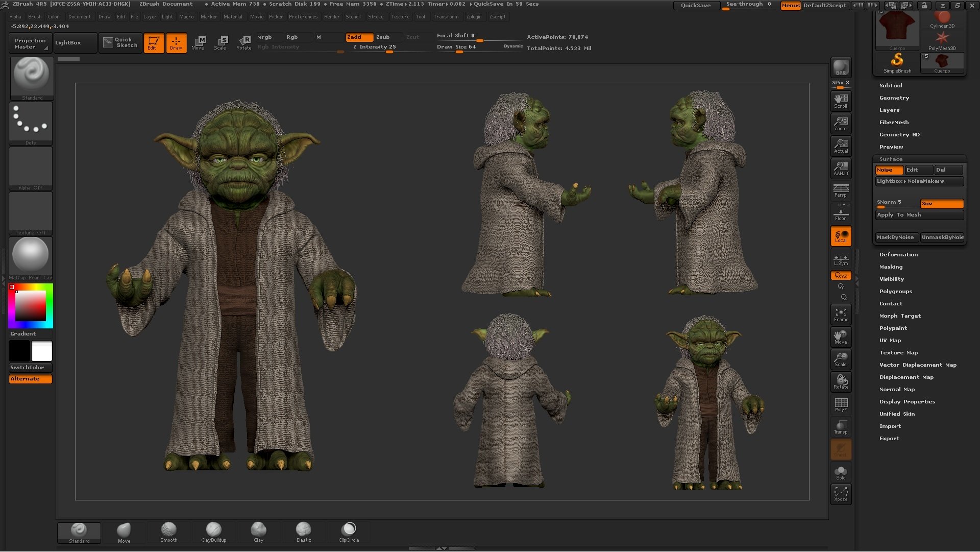The image size is (980, 552).
Task: Enable Solo mode
Action: click(841, 472)
